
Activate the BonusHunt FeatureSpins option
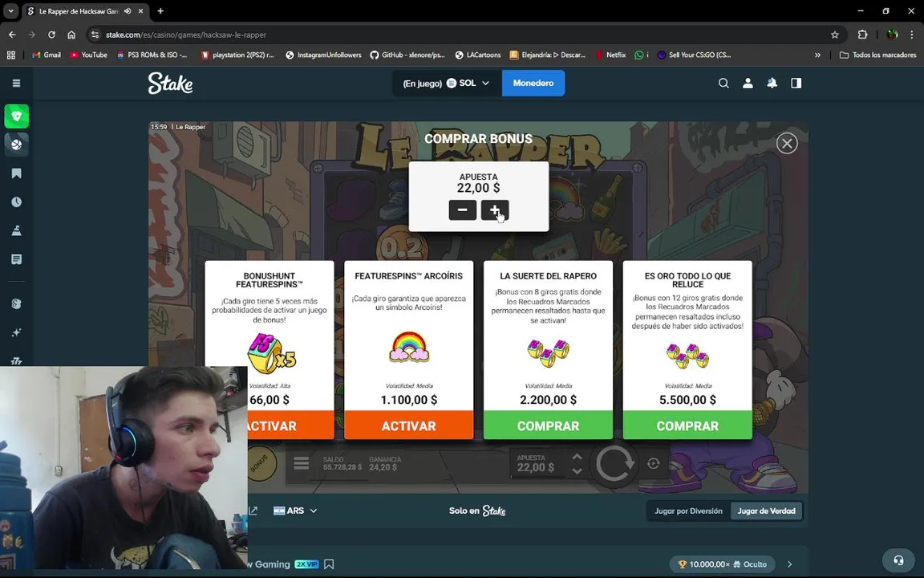(x=291, y=425)
